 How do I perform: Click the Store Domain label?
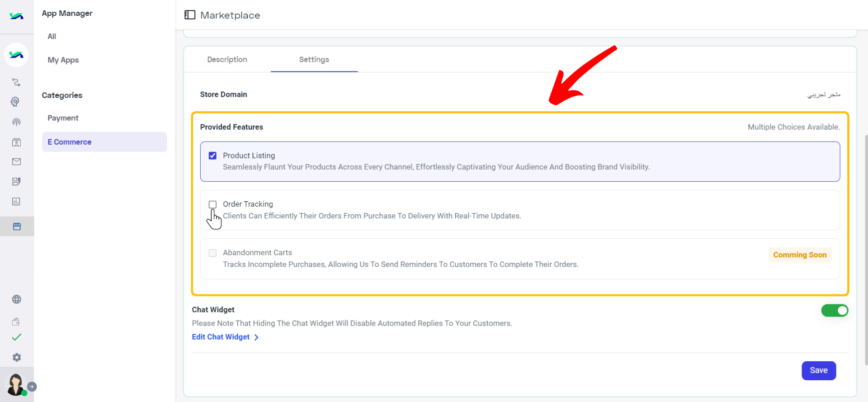(223, 95)
